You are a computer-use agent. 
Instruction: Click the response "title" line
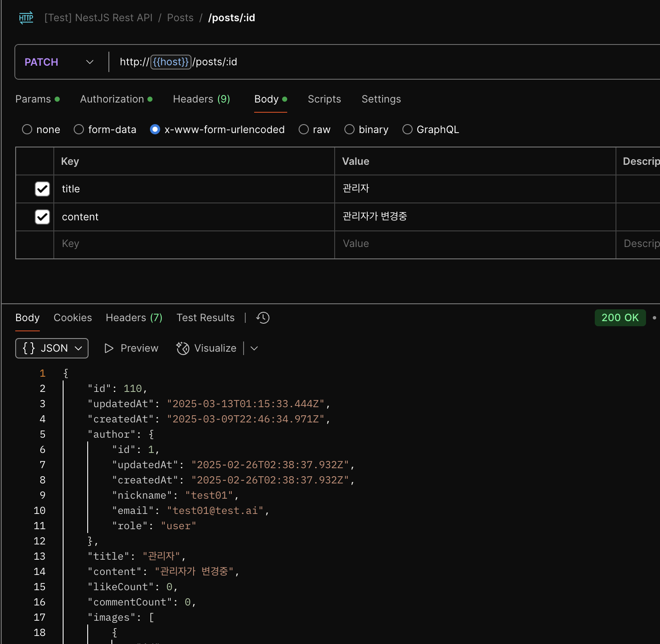[136, 556]
